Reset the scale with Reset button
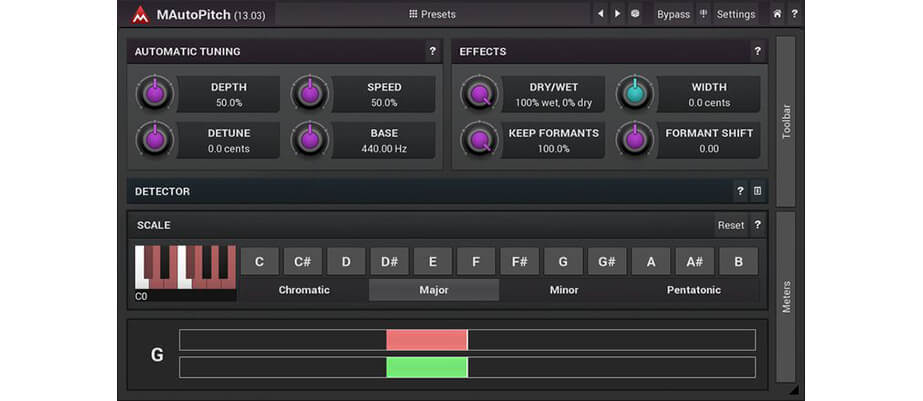 (731, 225)
